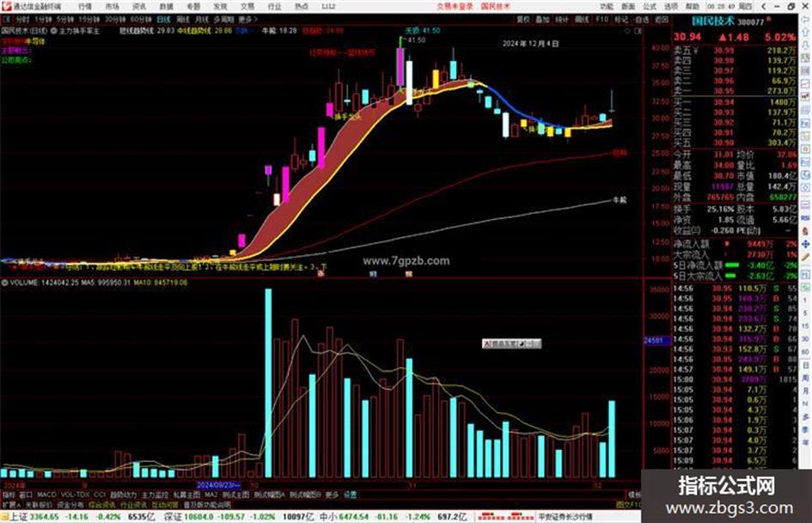Open the 关联报价 tab
Viewport: 812px width, 523px height.
39,505
